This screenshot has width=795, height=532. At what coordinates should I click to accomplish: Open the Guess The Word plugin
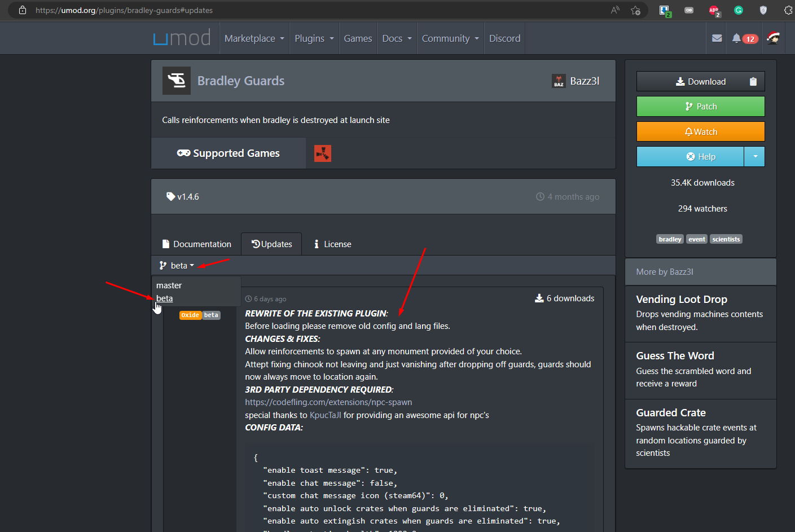click(x=675, y=356)
